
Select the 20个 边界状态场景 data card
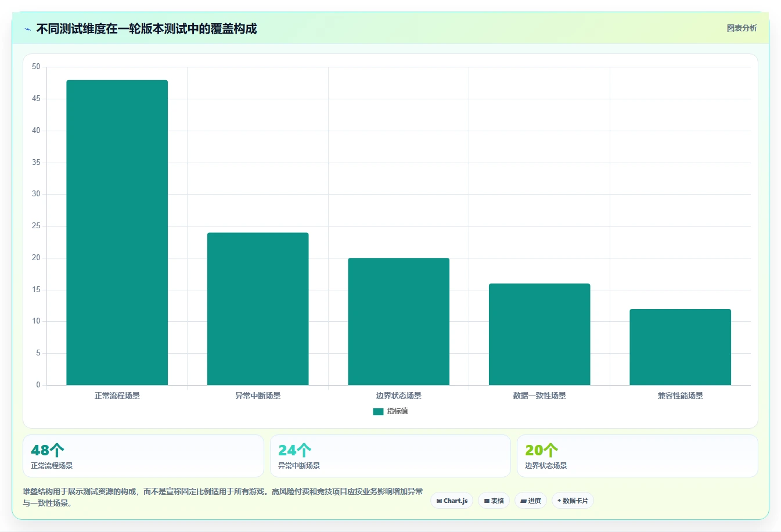[638, 456]
